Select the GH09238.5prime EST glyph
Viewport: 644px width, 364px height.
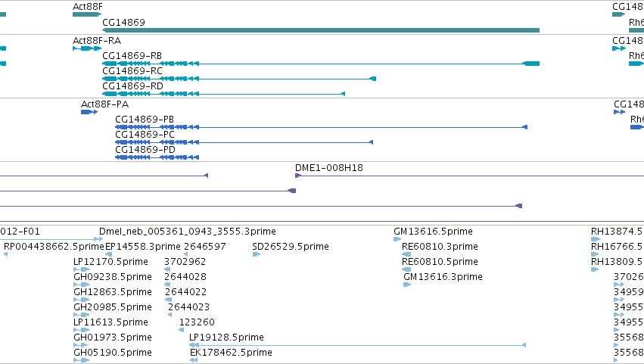click(81, 285)
